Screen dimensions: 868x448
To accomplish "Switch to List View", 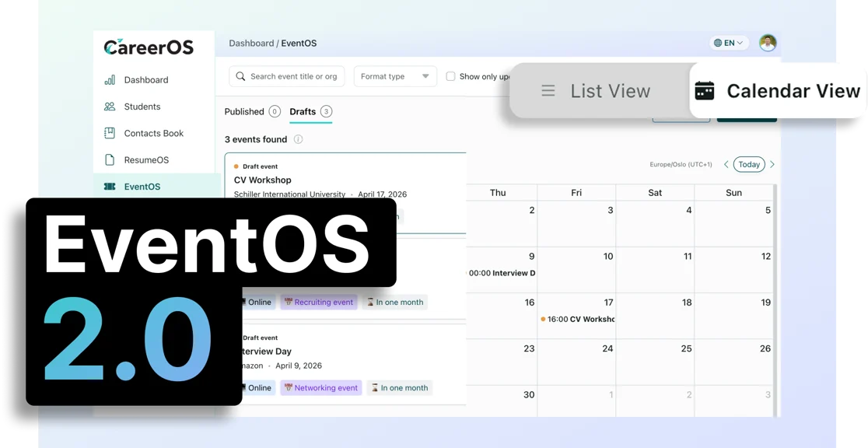I will (598, 91).
